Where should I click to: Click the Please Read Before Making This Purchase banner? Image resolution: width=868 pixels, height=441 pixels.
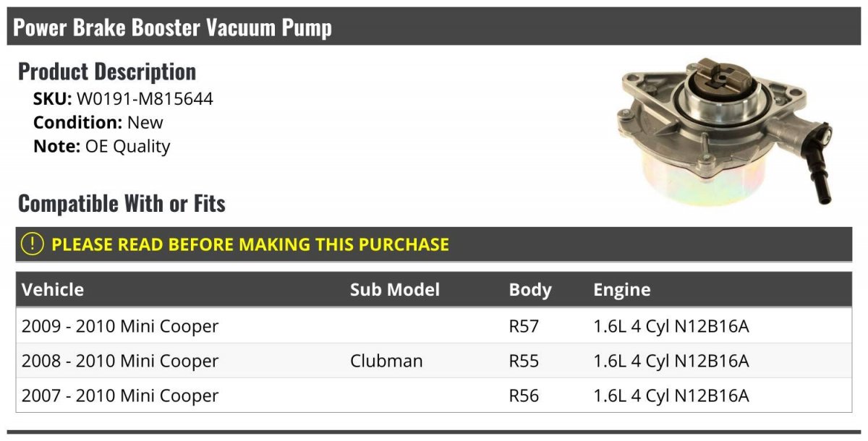[434, 244]
